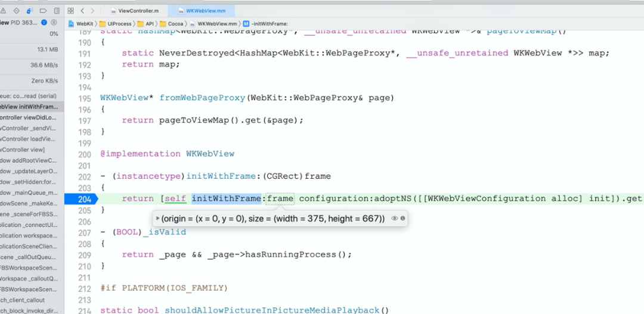Click highlighted 'initWithFrame' on line 204
Viewport: 644px width, 314px height.
[227, 198]
